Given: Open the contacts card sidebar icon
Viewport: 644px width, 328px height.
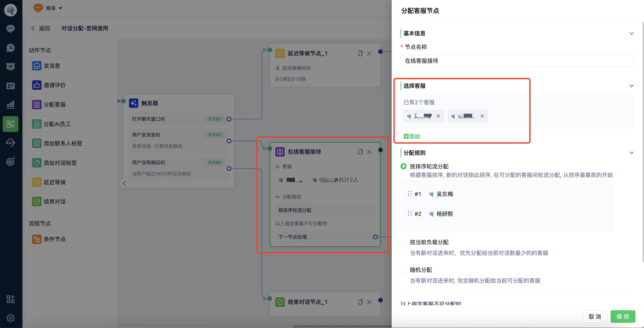Looking at the screenshot, I should [10, 86].
